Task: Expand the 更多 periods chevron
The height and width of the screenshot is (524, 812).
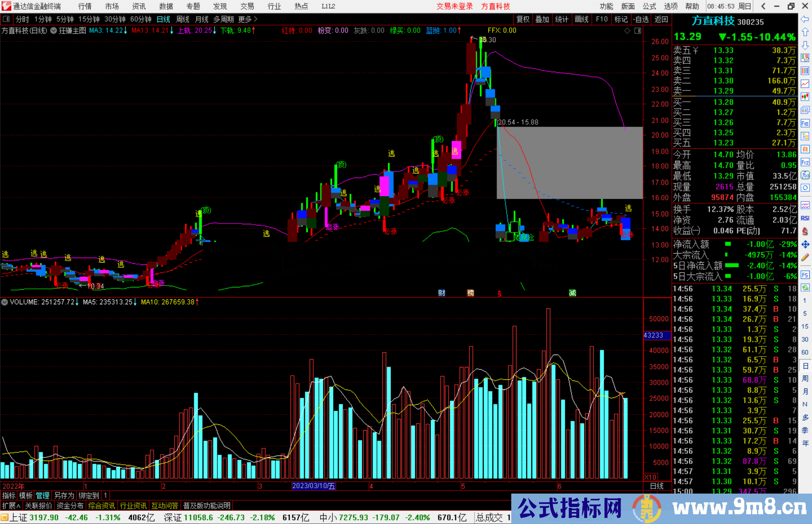Action: (256, 19)
